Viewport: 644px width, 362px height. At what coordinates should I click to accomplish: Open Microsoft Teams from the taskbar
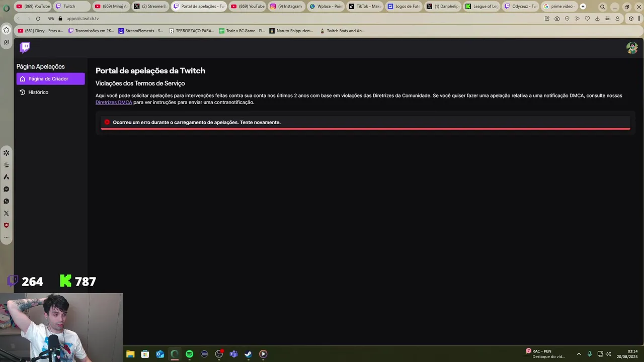coord(233,354)
